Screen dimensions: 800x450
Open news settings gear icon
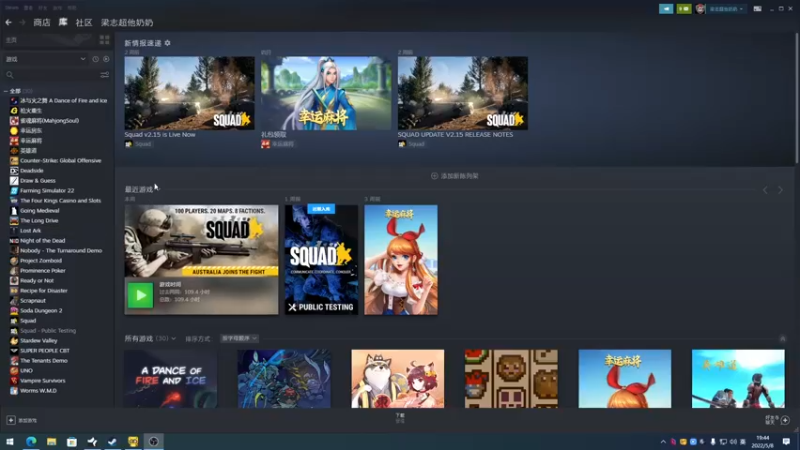click(x=167, y=43)
